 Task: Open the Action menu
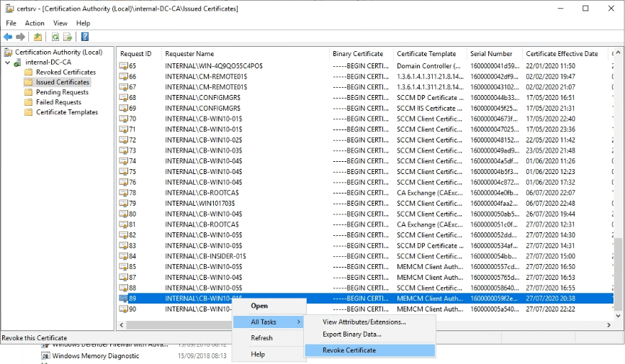(35, 23)
